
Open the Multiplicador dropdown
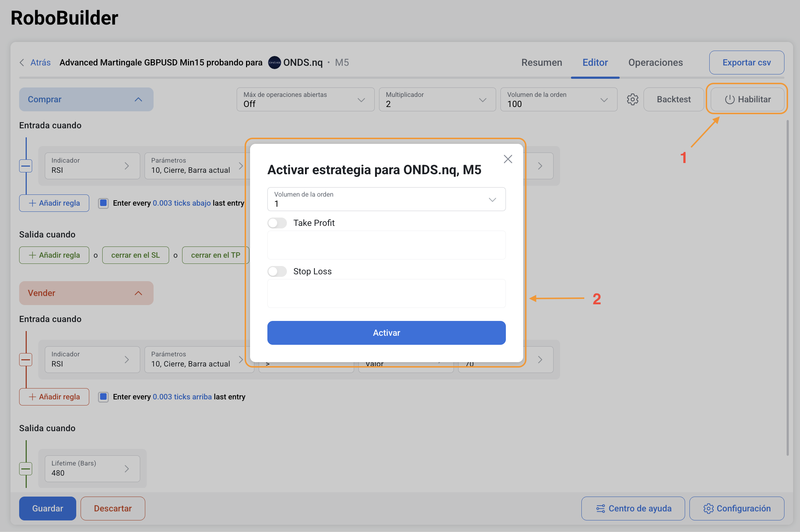click(437, 99)
